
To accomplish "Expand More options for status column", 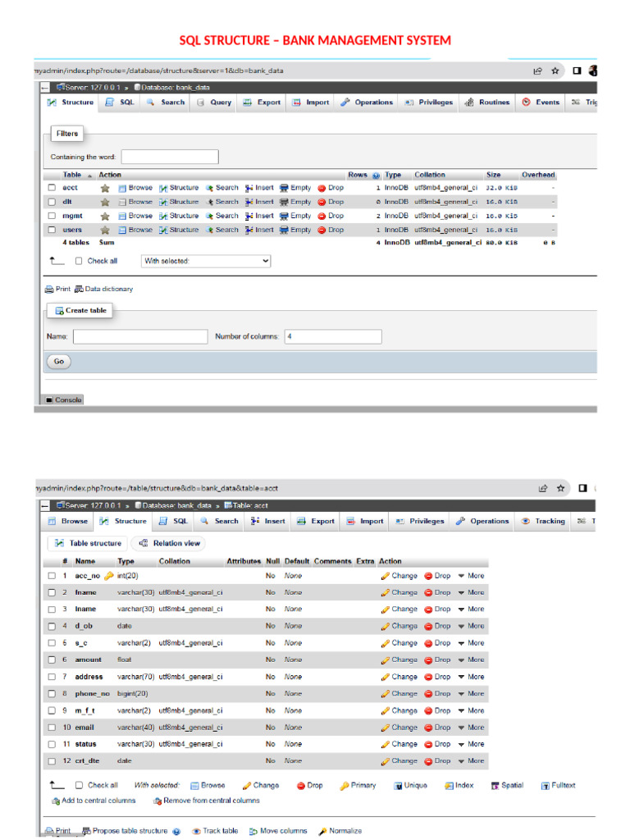I will 472,744.
